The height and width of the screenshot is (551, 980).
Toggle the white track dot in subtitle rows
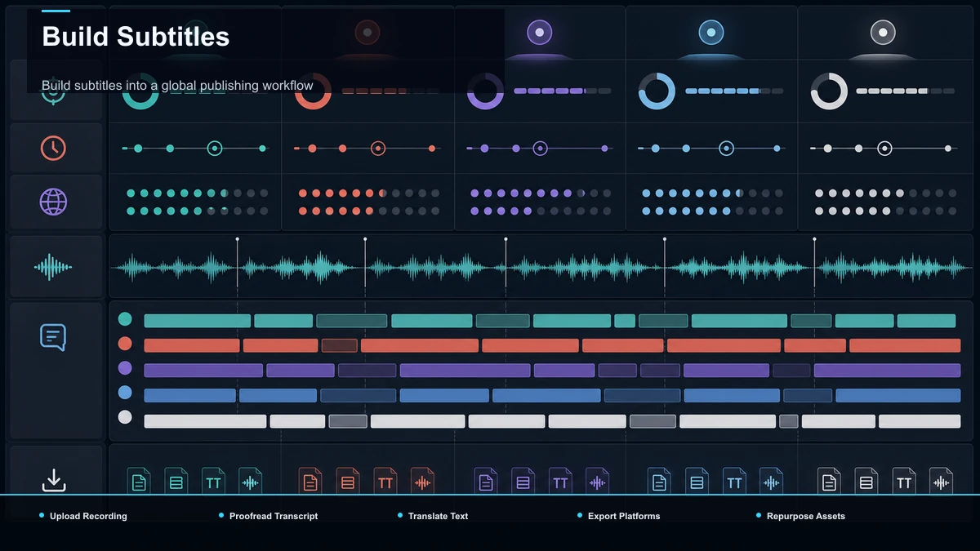[125, 417]
